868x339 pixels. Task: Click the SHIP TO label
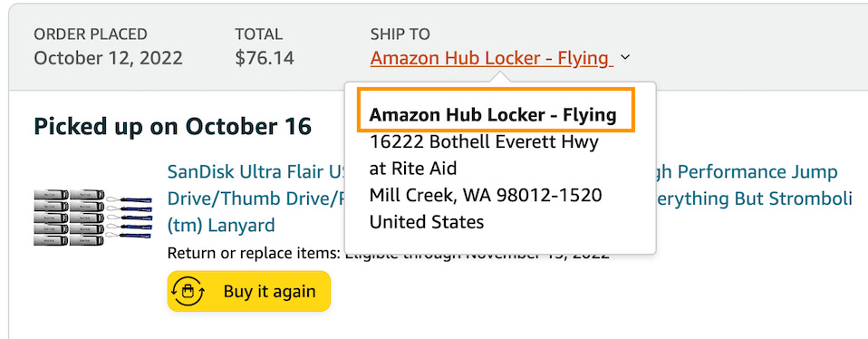coord(400,34)
